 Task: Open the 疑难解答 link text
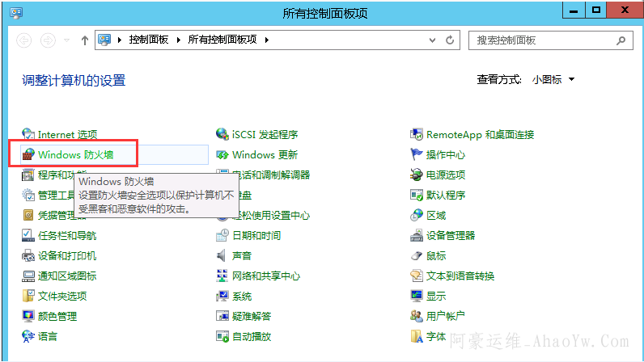click(x=252, y=316)
